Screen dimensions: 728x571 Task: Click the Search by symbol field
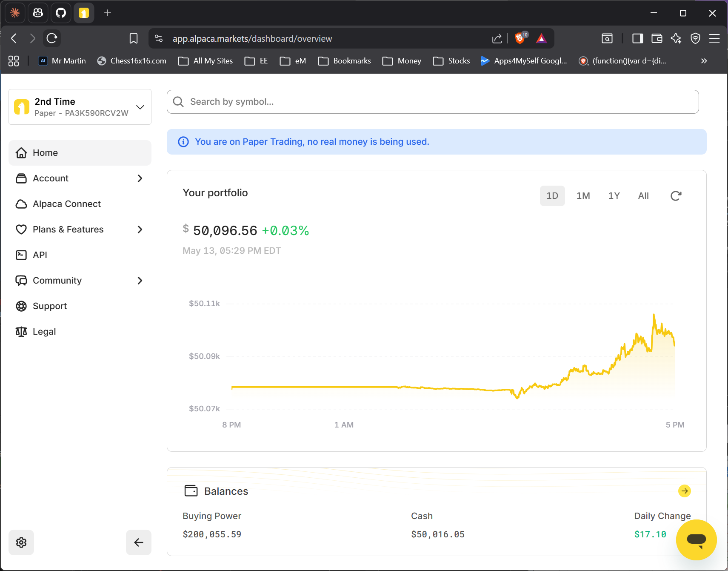433,102
